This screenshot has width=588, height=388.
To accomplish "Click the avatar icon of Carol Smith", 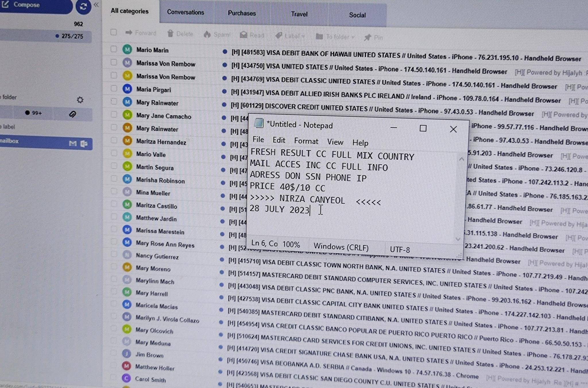I will [x=126, y=378].
